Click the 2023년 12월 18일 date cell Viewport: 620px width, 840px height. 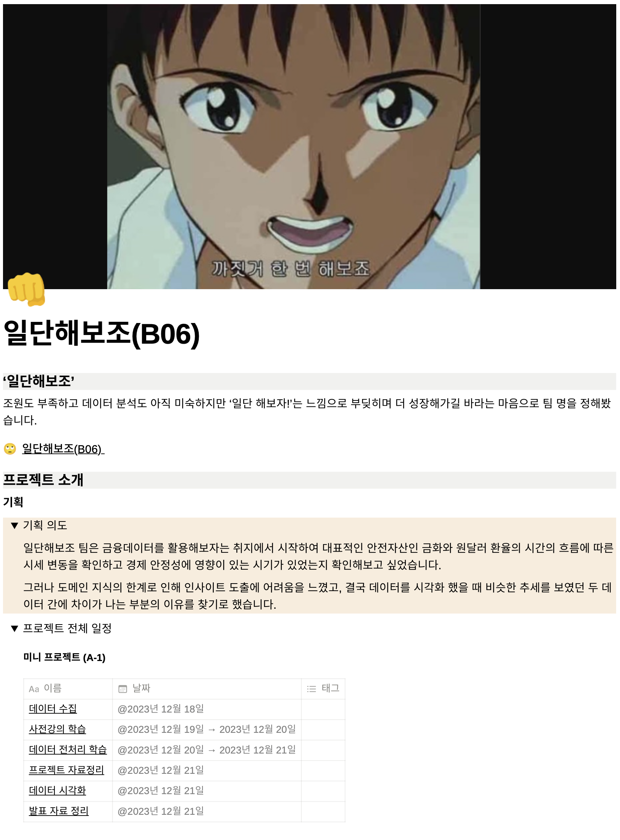(x=207, y=709)
